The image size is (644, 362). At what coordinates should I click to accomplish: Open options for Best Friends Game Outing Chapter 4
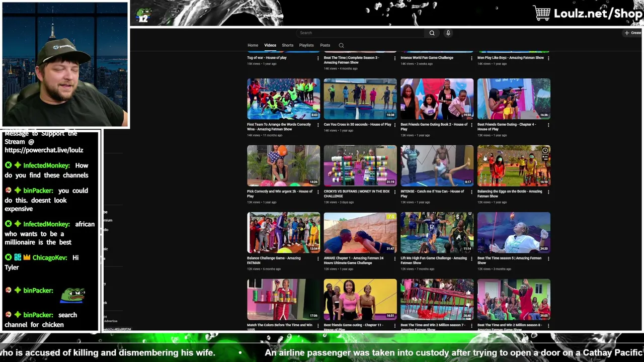(548, 125)
